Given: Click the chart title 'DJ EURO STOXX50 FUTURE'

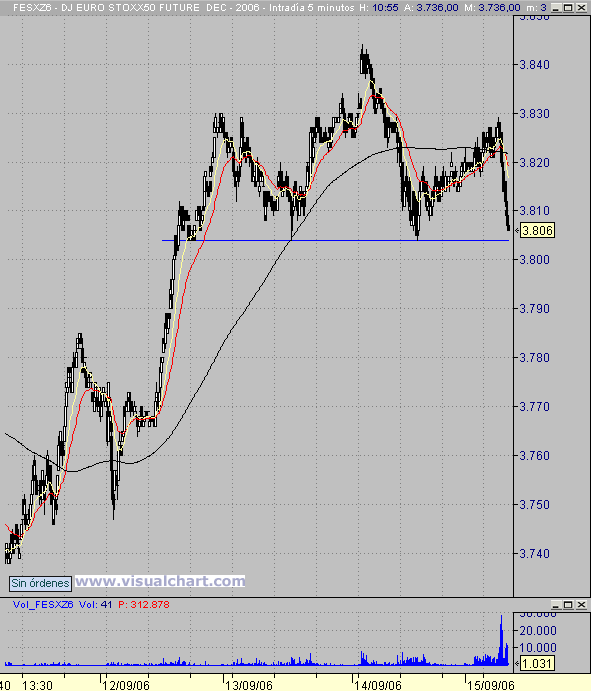Looking at the screenshot, I should click(130, 7).
